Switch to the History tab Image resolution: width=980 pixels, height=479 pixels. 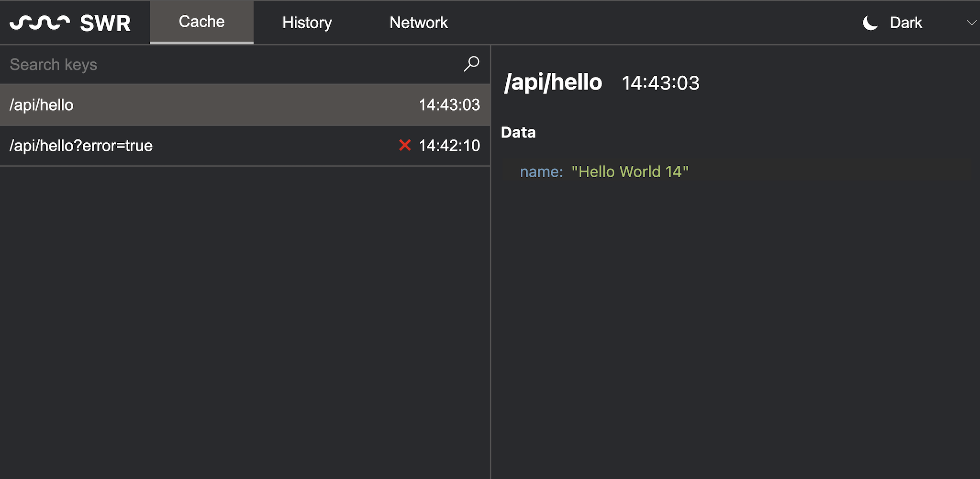click(307, 23)
